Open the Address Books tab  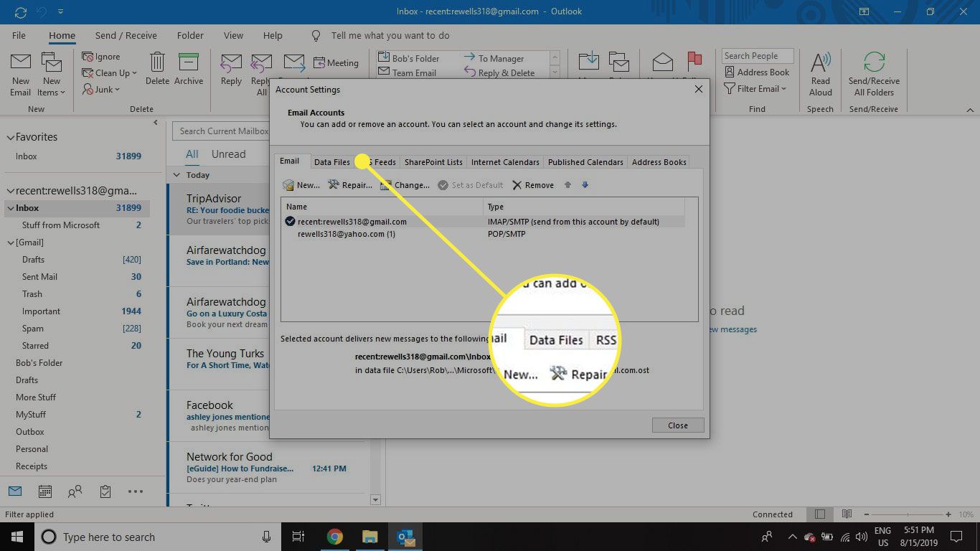pos(659,162)
